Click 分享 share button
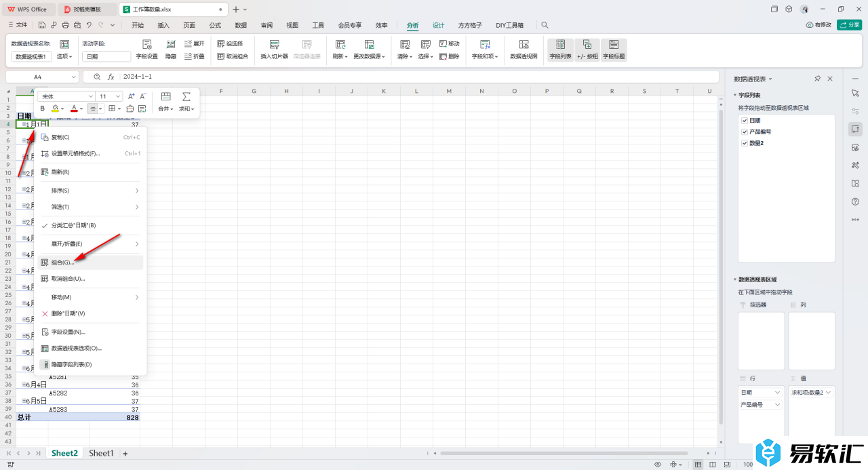The height and width of the screenshot is (470, 868). click(x=849, y=25)
